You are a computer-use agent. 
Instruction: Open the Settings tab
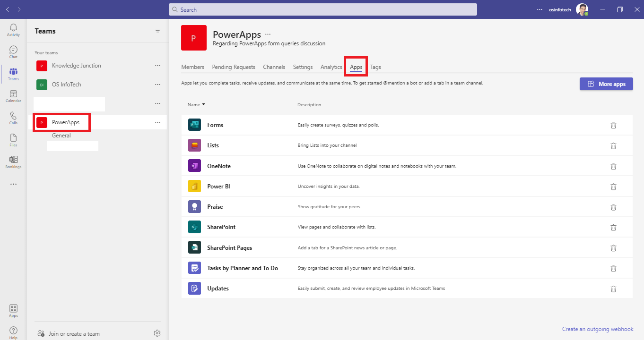(x=303, y=67)
